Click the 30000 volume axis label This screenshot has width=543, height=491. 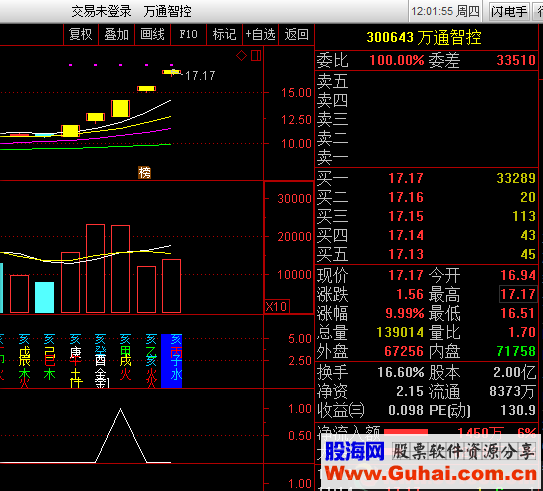[294, 199]
